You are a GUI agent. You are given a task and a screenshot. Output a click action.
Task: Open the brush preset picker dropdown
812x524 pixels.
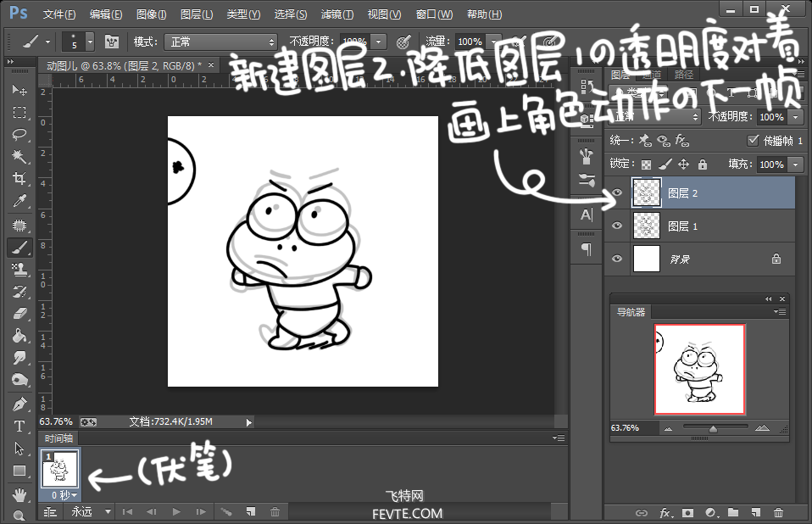coord(90,42)
